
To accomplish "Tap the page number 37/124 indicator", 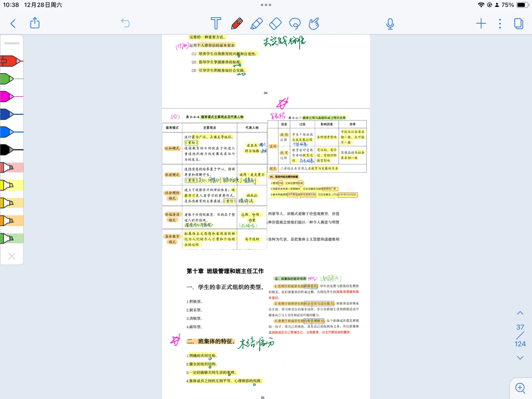I will click(x=520, y=335).
